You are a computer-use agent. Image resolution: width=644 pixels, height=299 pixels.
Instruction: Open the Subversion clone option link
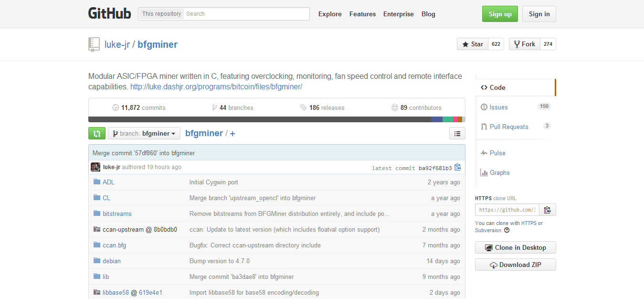tap(488, 230)
